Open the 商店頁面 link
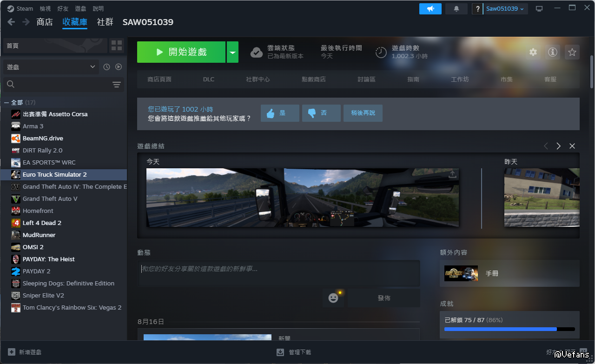Screen dimensions: 595x364 (x=159, y=79)
